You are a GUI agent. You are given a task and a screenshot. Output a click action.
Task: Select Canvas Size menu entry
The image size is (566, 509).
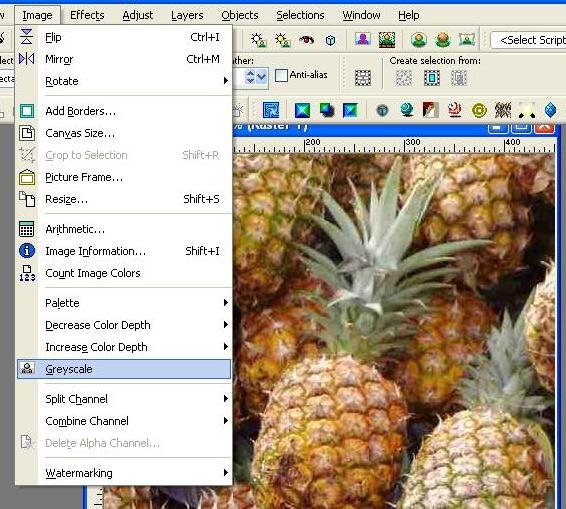123,133
